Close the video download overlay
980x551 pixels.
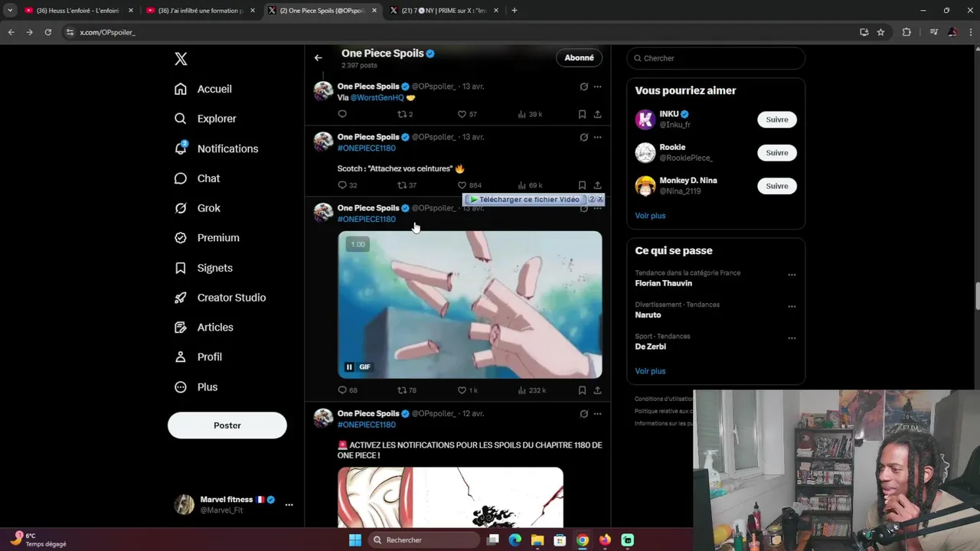pyautogui.click(x=600, y=199)
